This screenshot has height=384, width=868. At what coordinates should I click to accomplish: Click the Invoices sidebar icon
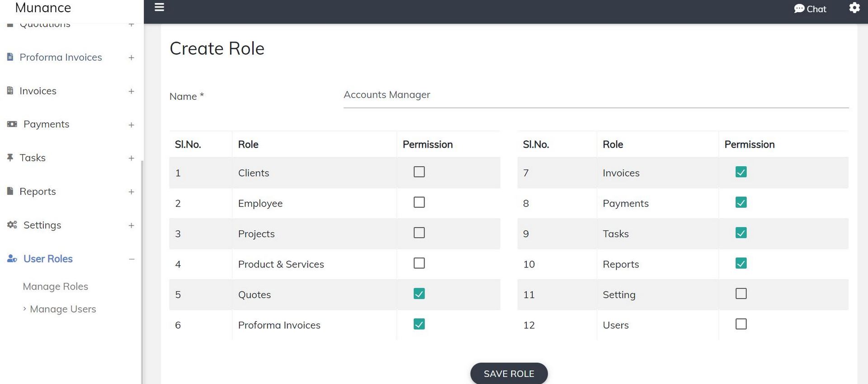[x=10, y=90]
